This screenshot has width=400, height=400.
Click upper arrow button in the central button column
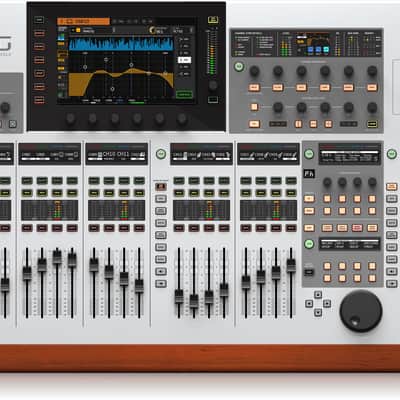(x=161, y=271)
